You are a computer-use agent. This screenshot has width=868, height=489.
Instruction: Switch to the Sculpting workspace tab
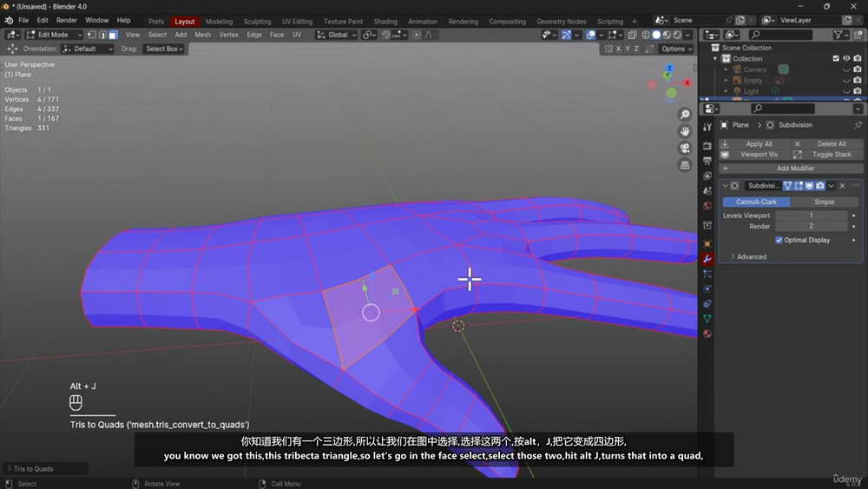click(x=258, y=22)
